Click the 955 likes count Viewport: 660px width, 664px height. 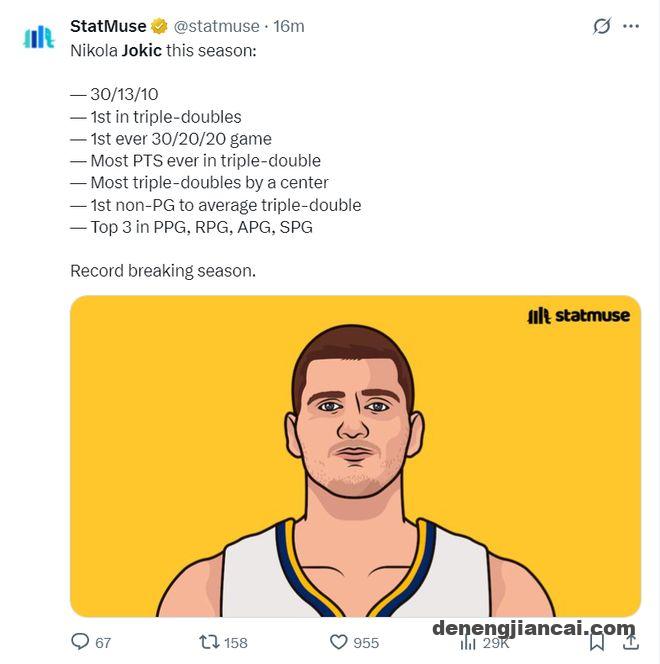pyautogui.click(x=366, y=643)
